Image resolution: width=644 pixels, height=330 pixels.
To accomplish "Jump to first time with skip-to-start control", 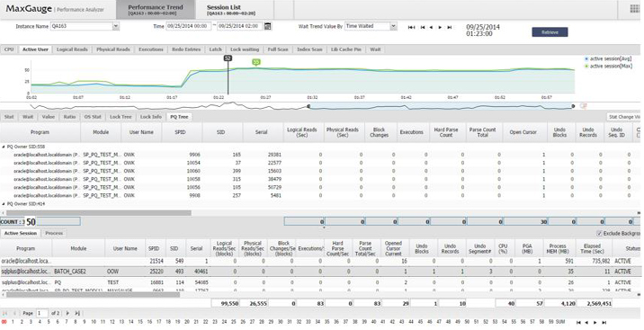I will 411,27.
